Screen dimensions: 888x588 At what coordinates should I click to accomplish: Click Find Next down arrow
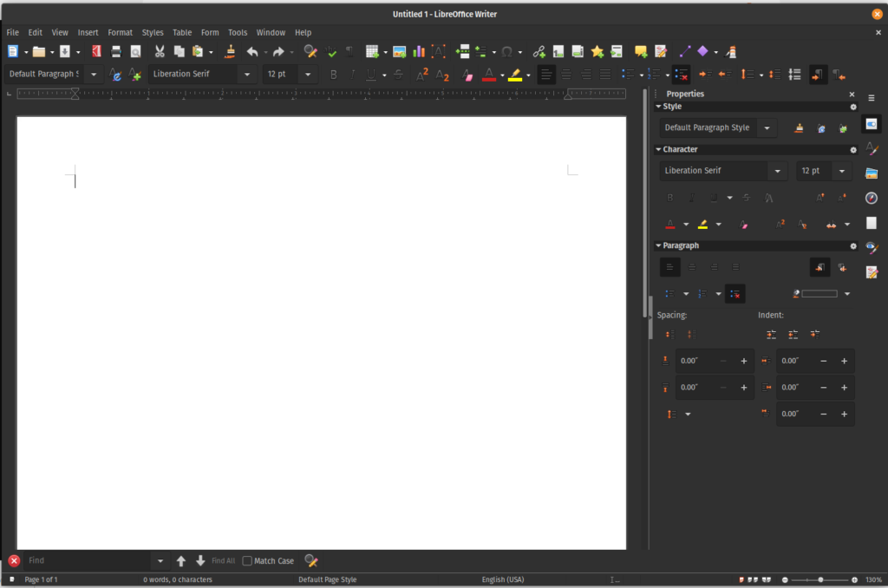click(x=200, y=561)
